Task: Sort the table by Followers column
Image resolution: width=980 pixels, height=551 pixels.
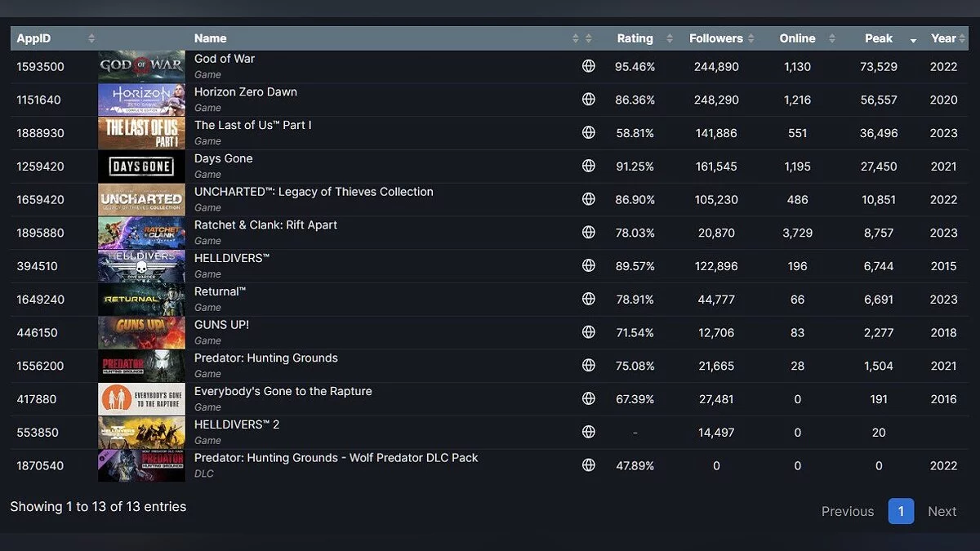Action: coord(715,38)
